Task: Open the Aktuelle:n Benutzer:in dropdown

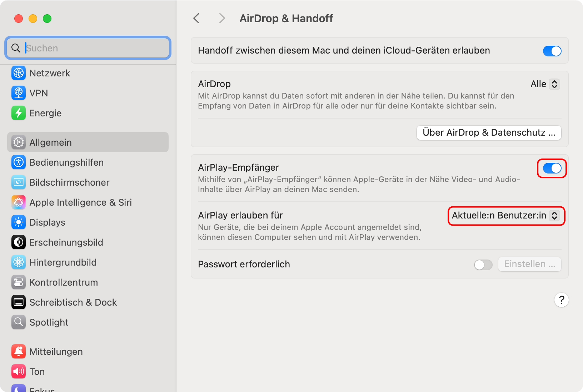Action: (x=506, y=216)
